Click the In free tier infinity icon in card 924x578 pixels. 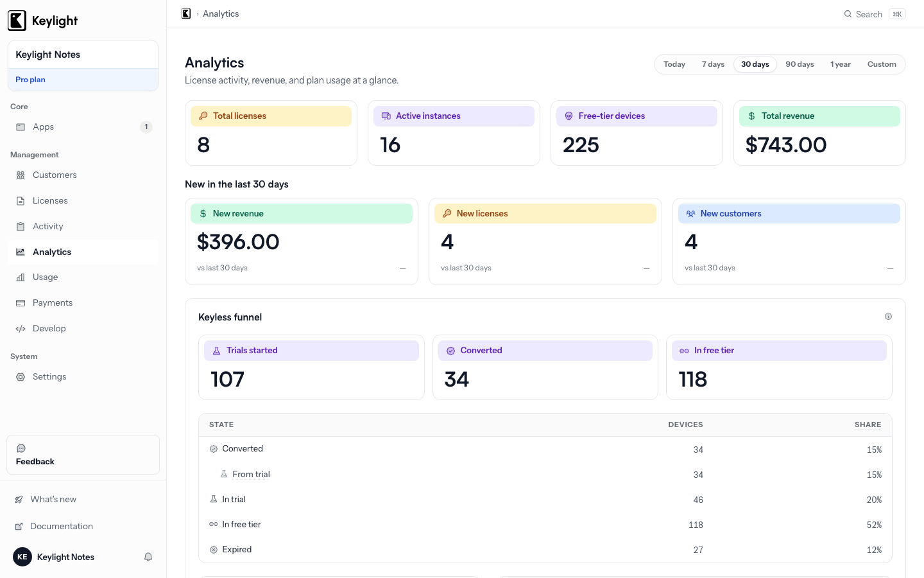(x=685, y=351)
